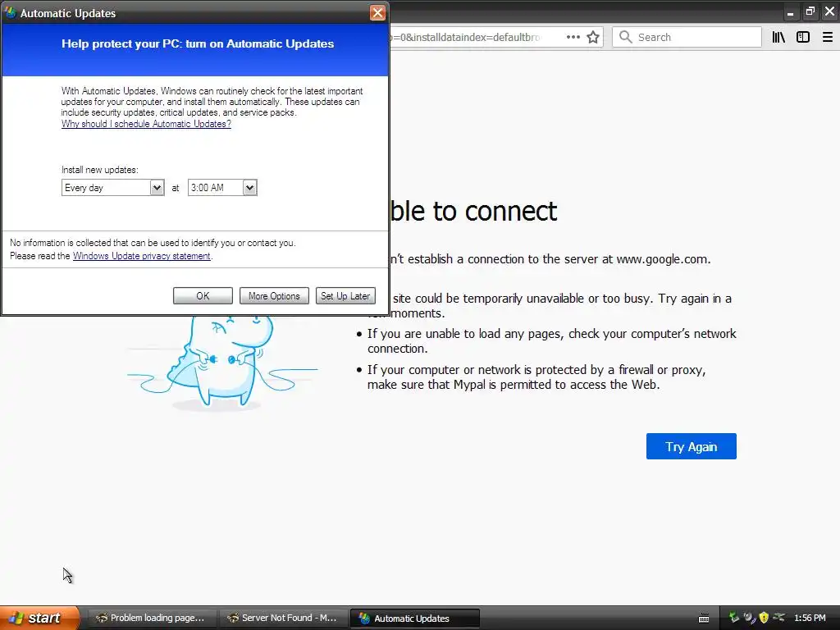Image resolution: width=840 pixels, height=630 pixels.
Task: Open the Windows Update privacy statement link
Action: tap(141, 256)
